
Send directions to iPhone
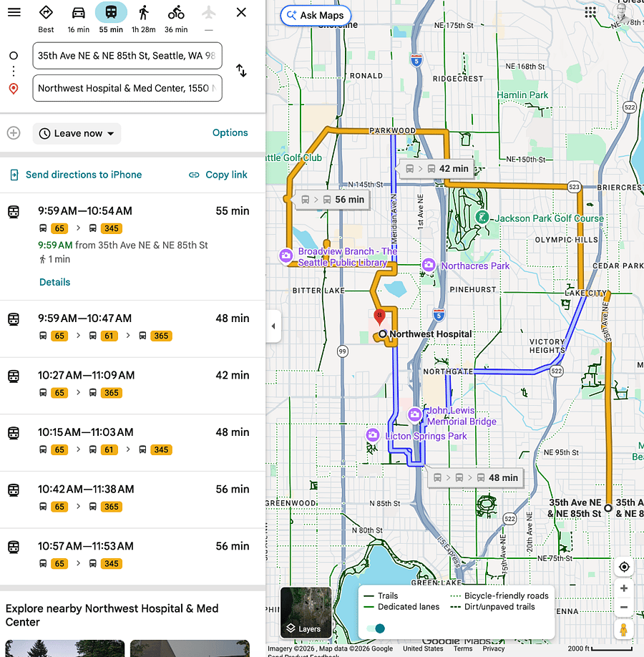point(76,175)
